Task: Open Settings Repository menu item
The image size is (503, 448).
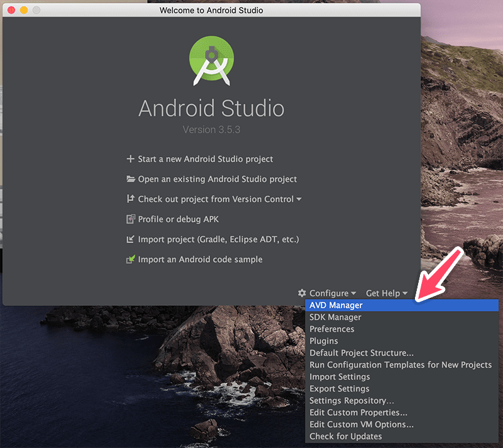Action: tap(402, 400)
